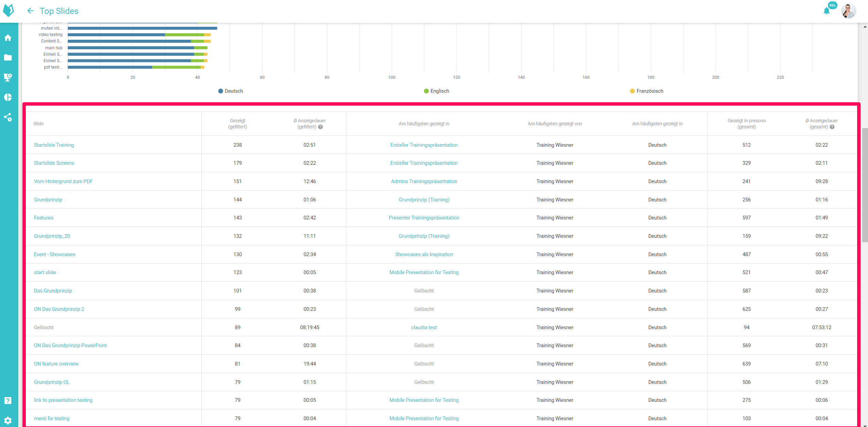868x427 pixels.
Task: Click the Slide column header
Action: pos(38,124)
